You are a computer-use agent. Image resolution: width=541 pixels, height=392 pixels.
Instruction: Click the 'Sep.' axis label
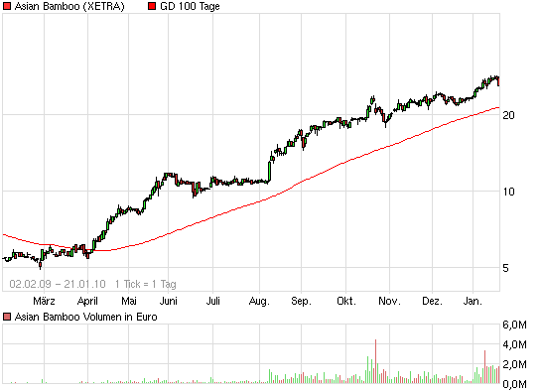pyautogui.click(x=301, y=302)
